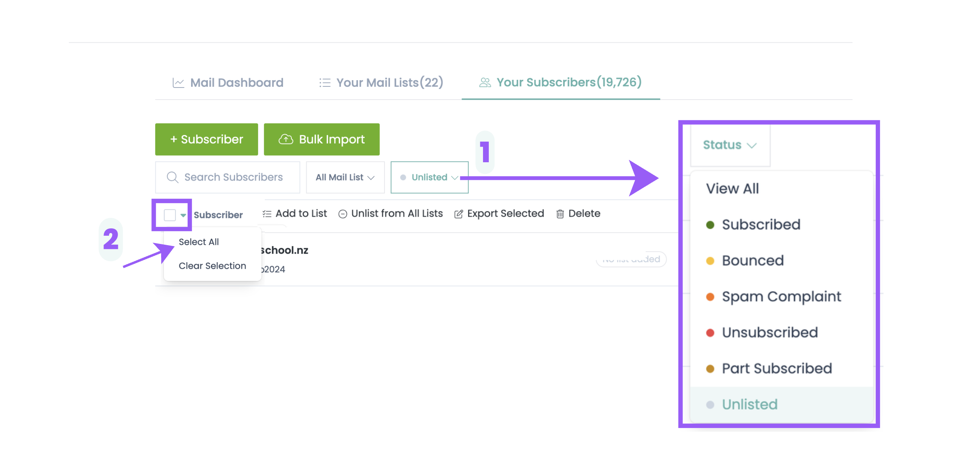Click the Mail Dashboard chart icon
The height and width of the screenshot is (470, 980).
178,83
